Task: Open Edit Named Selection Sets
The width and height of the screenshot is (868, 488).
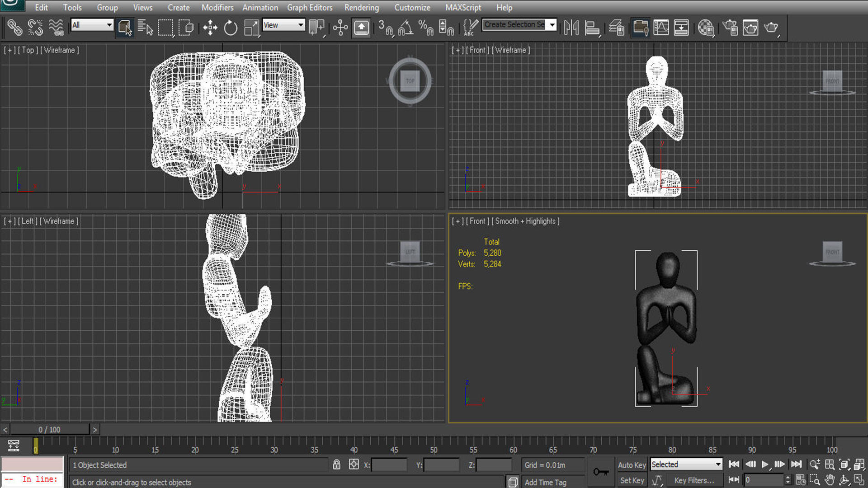Action: coord(470,28)
